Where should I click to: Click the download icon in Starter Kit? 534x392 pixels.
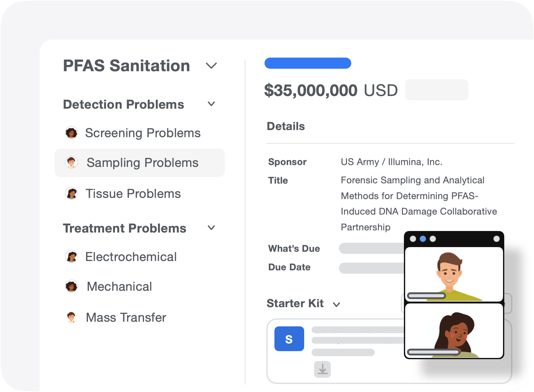click(x=322, y=369)
